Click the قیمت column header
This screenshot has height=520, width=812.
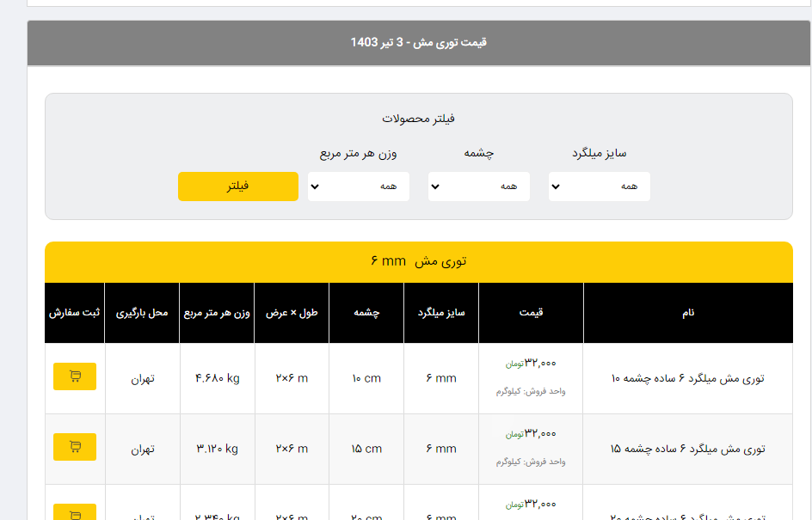click(x=531, y=313)
